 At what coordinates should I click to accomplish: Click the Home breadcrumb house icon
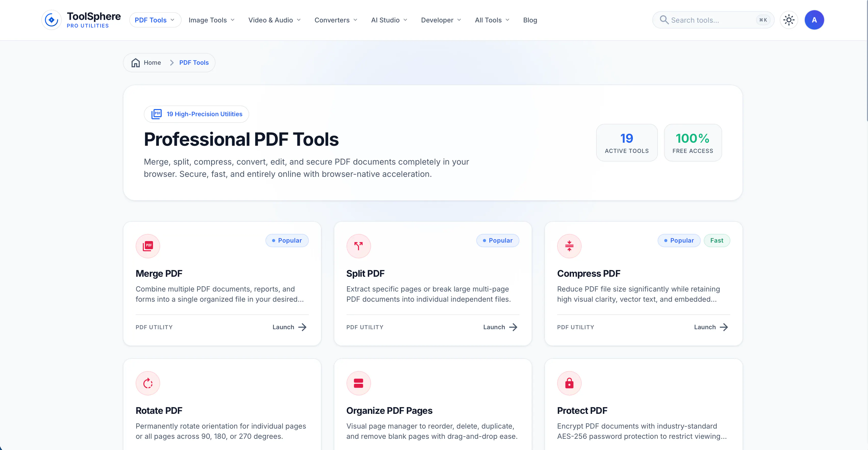[135, 63]
